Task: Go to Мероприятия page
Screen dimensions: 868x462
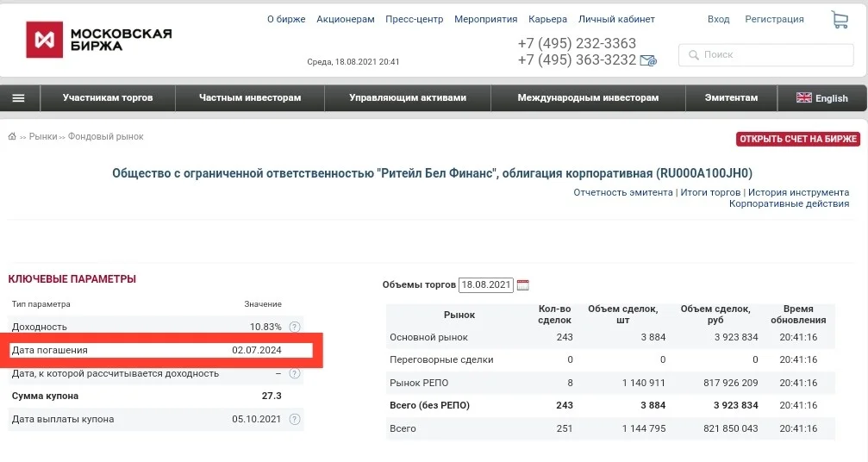Action: (x=485, y=19)
